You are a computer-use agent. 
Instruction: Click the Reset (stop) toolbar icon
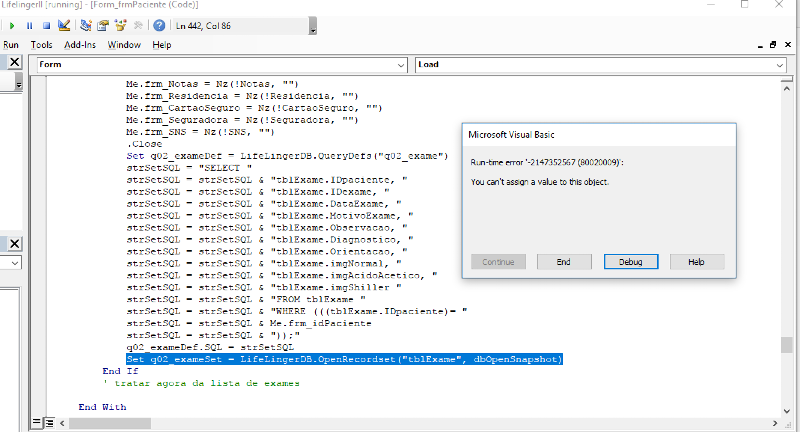click(46, 25)
